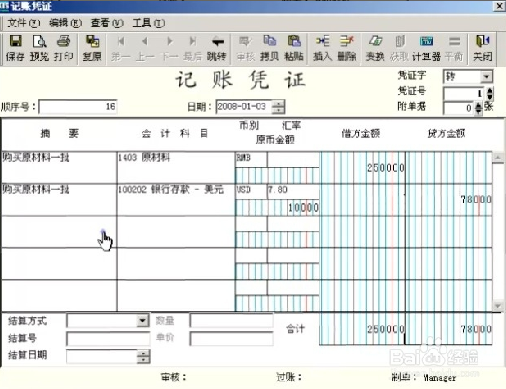Click the 结算号 input field
This screenshot has height=389, width=506.
(x=108, y=339)
